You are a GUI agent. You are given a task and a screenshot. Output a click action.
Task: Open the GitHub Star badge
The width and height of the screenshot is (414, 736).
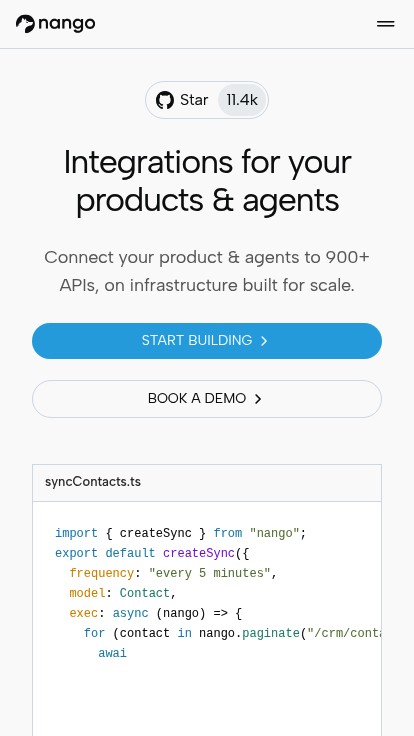[207, 100]
